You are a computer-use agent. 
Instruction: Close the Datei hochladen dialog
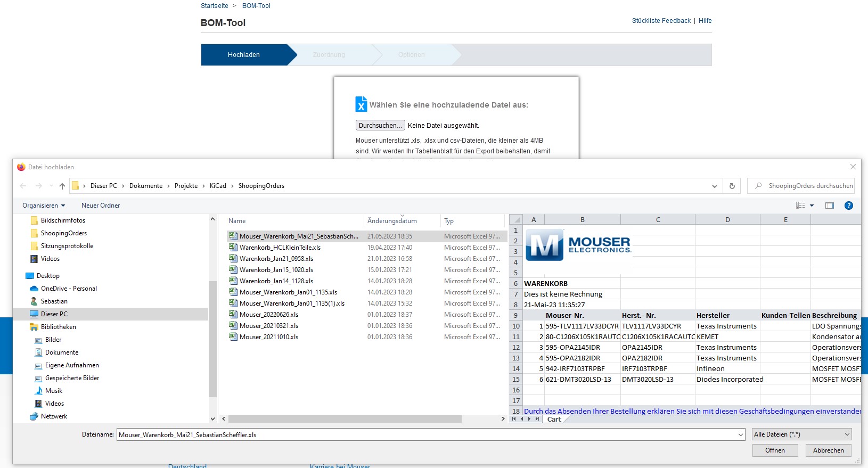(x=853, y=167)
